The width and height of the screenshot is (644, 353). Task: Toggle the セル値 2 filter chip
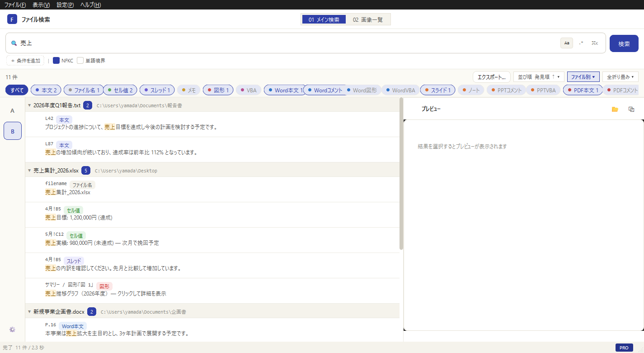tap(120, 90)
